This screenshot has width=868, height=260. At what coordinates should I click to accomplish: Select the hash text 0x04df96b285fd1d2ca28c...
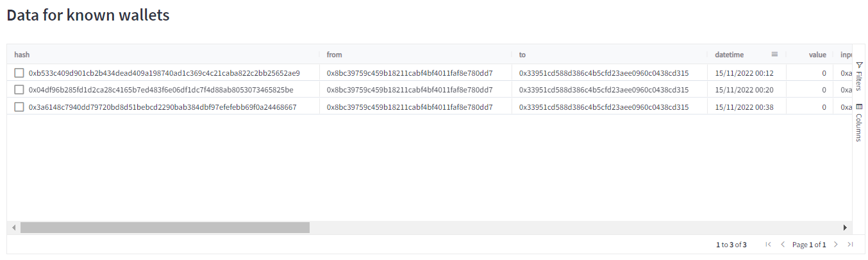(x=161, y=90)
